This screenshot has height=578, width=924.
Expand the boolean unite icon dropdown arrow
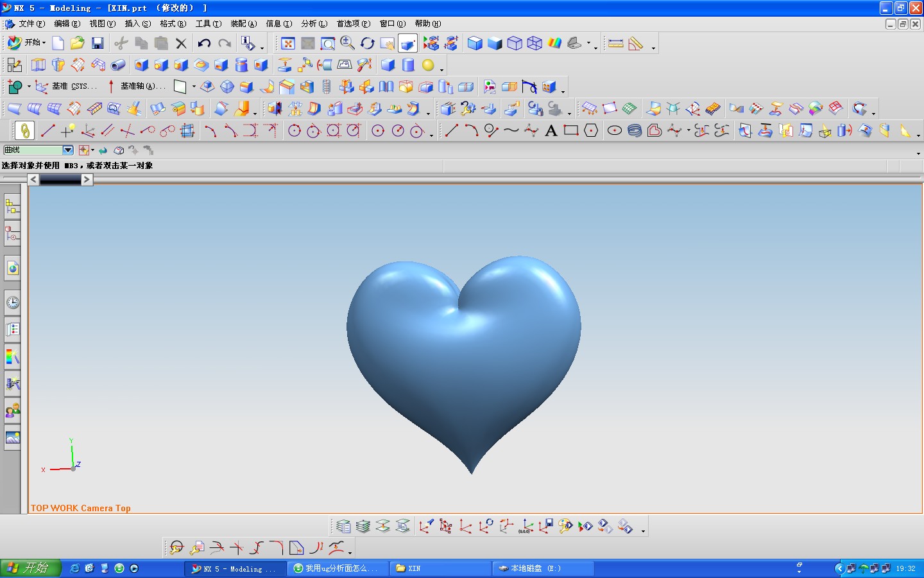[x=29, y=87]
